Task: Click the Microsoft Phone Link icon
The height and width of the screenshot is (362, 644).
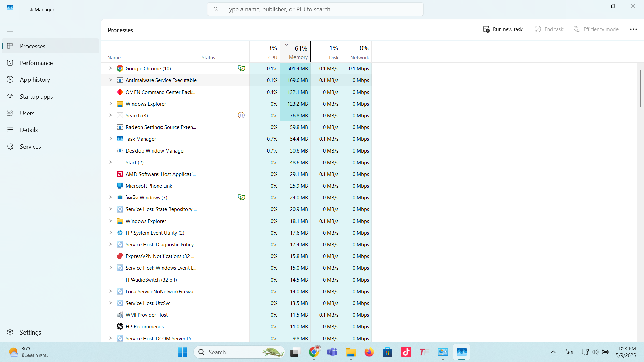Action: pyautogui.click(x=120, y=186)
